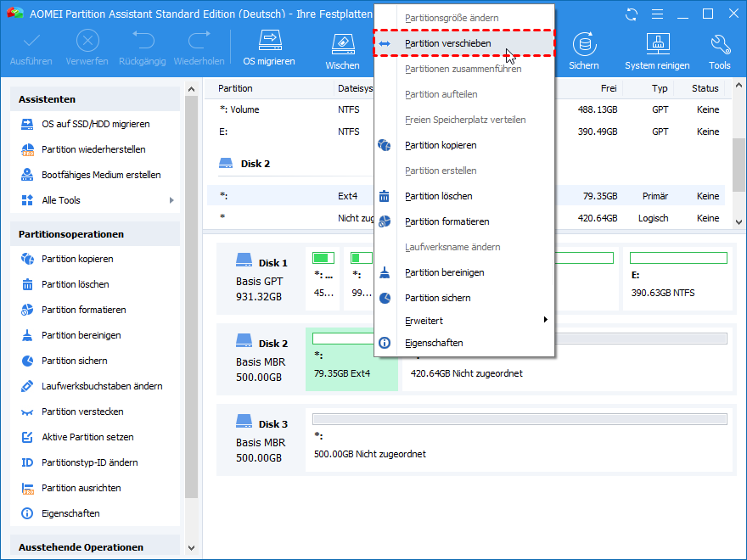Choose Partition löschen in context menu

tap(464, 196)
